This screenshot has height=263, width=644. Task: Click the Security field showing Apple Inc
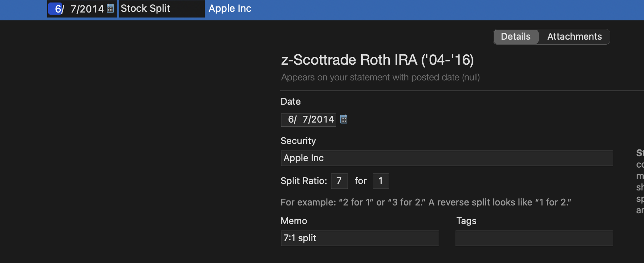(447, 158)
